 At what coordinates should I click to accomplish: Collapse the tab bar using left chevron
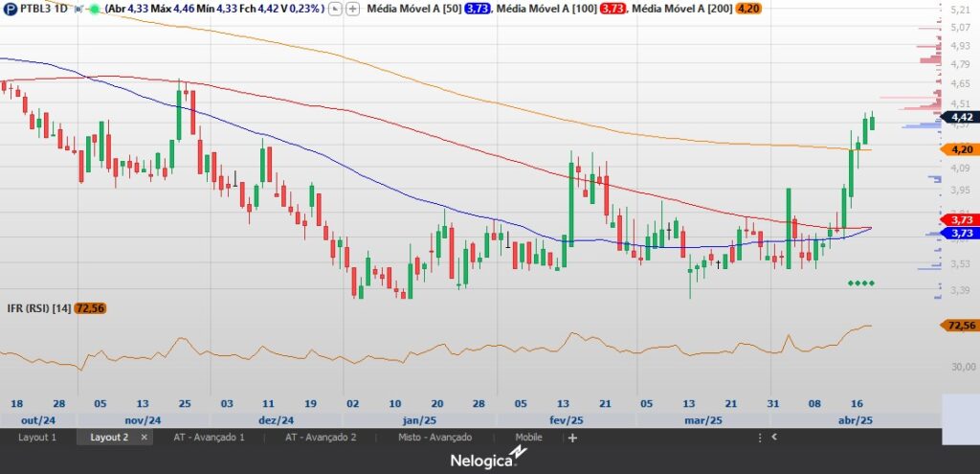[x=774, y=438]
